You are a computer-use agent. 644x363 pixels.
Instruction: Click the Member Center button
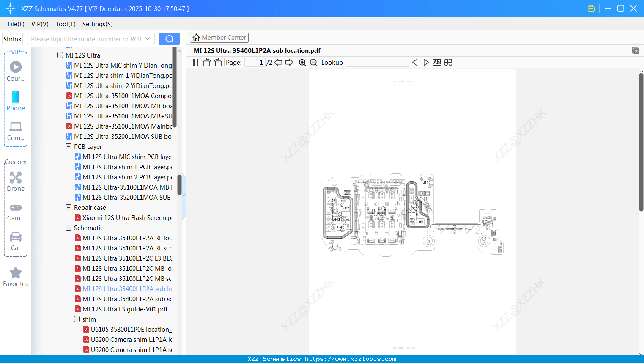tap(219, 37)
